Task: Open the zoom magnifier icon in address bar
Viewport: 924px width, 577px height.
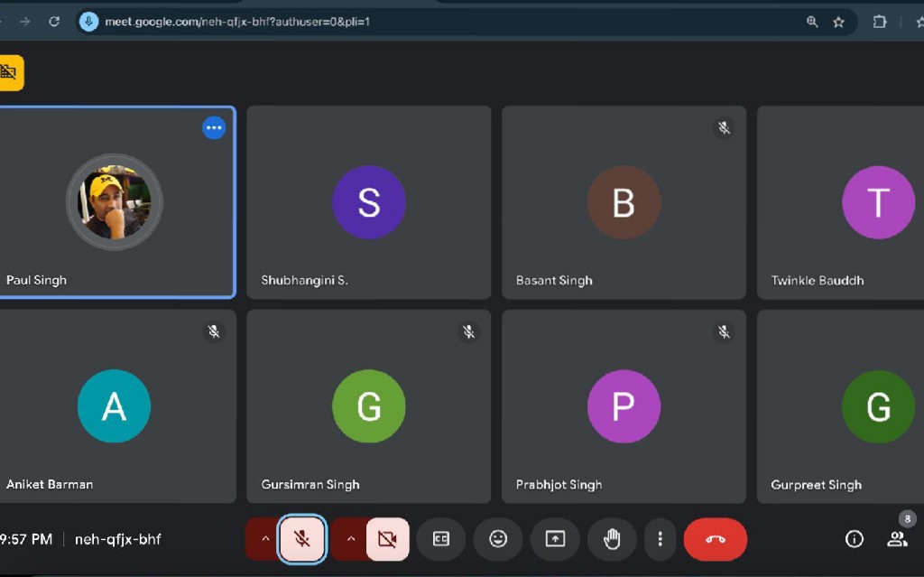Action: pos(812,22)
